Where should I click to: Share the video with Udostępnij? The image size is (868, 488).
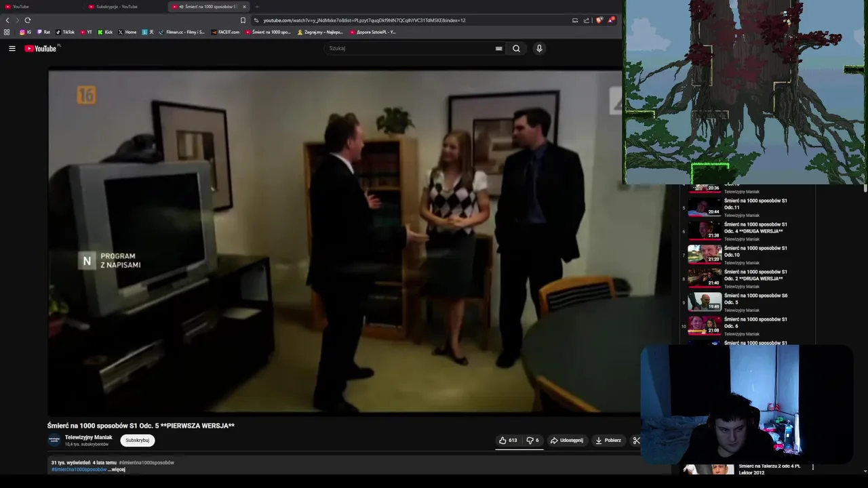coord(567,440)
